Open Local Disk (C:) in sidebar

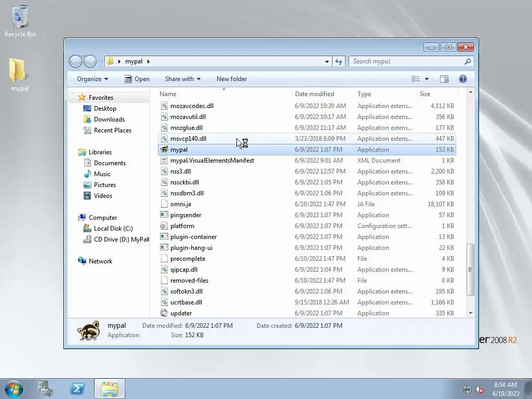pos(113,229)
